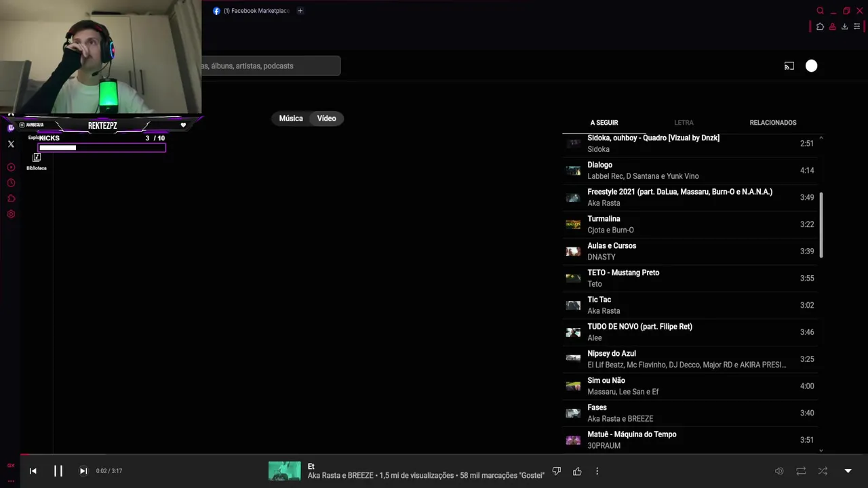Open browser extensions cube icon
The image size is (868, 488).
[x=820, y=26]
